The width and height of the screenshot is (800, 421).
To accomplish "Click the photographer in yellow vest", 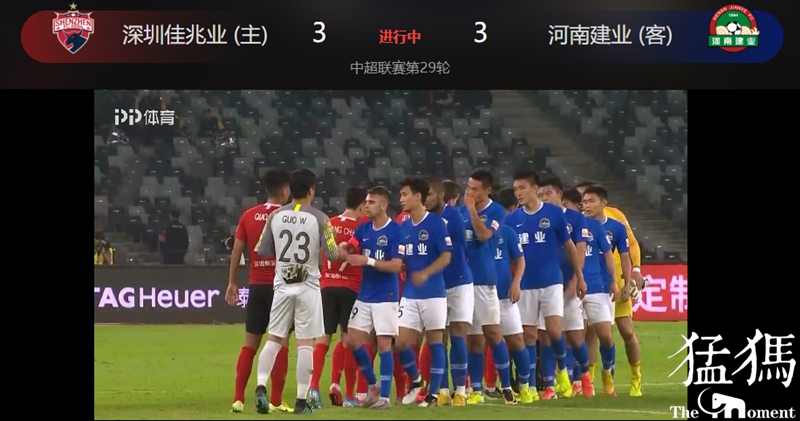I will click(x=103, y=248).
